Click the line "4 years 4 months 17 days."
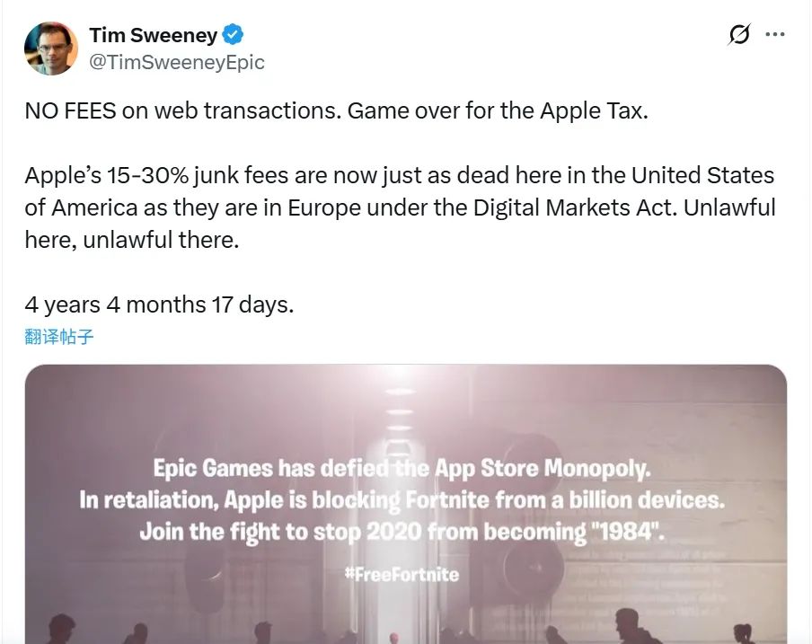This screenshot has height=644, width=812. coord(159,304)
